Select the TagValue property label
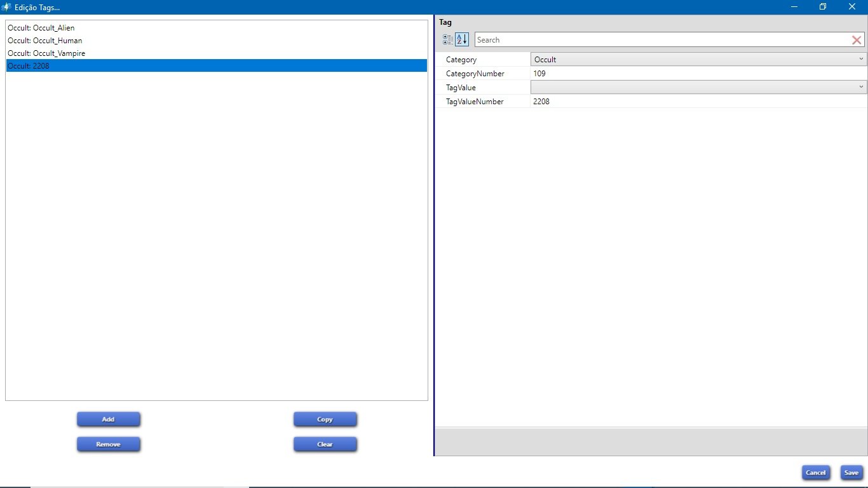The height and width of the screenshot is (488, 868). pos(461,88)
